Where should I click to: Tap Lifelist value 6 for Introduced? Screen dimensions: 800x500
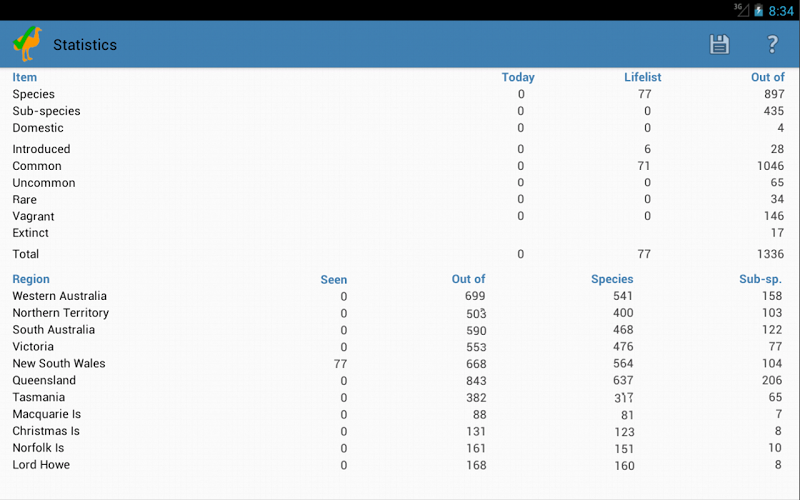click(x=647, y=149)
